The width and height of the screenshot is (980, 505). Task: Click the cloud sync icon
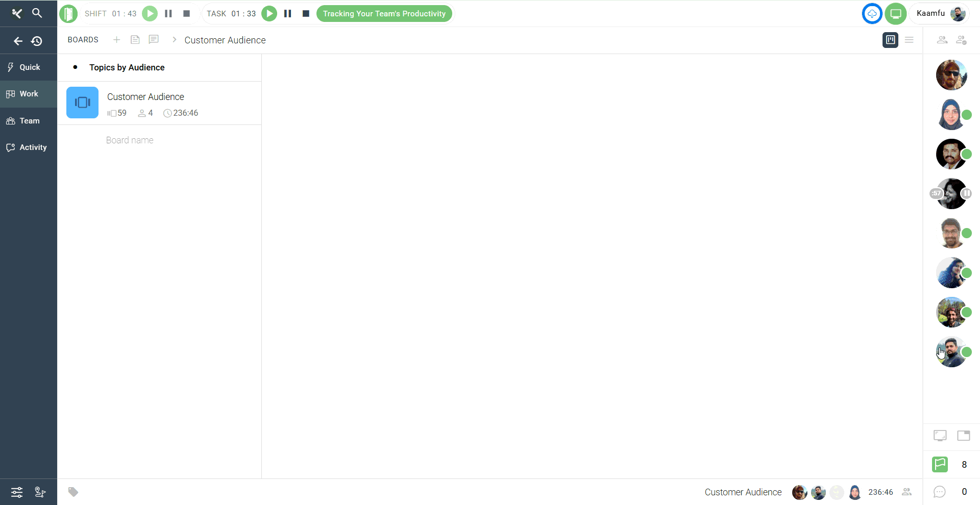(872, 14)
